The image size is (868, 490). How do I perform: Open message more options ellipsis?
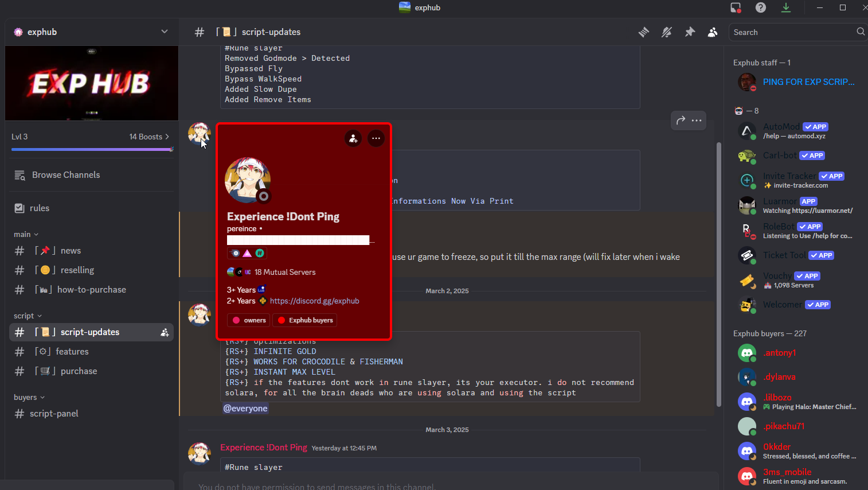697,120
